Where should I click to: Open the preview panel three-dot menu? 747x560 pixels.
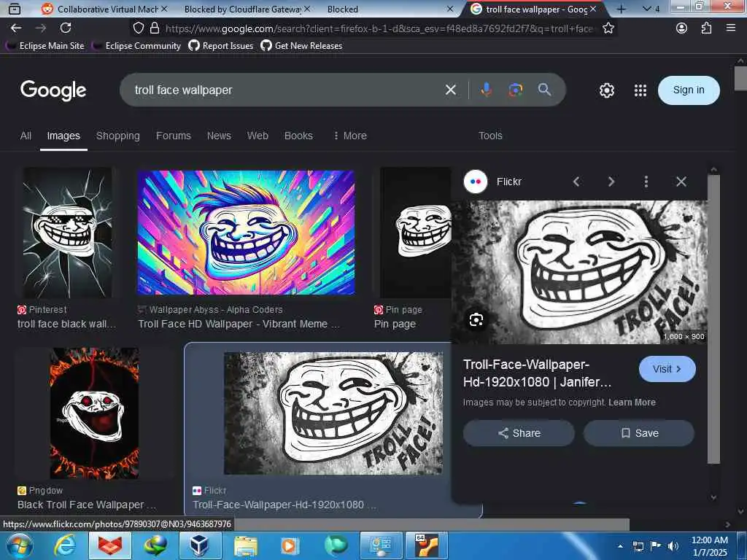pos(646,182)
